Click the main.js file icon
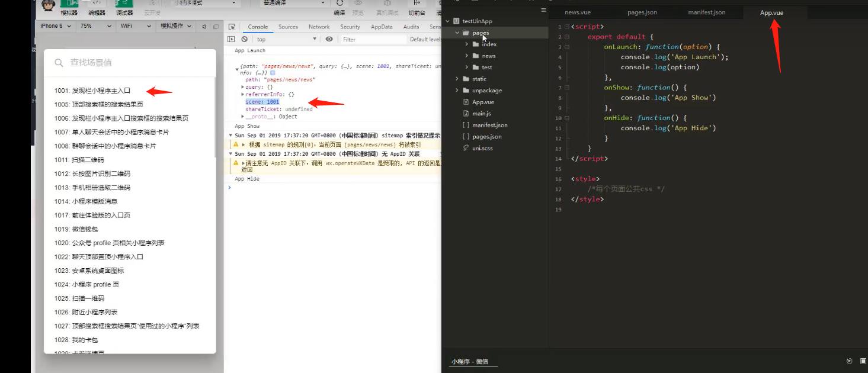This screenshot has width=868, height=373. coord(466,113)
